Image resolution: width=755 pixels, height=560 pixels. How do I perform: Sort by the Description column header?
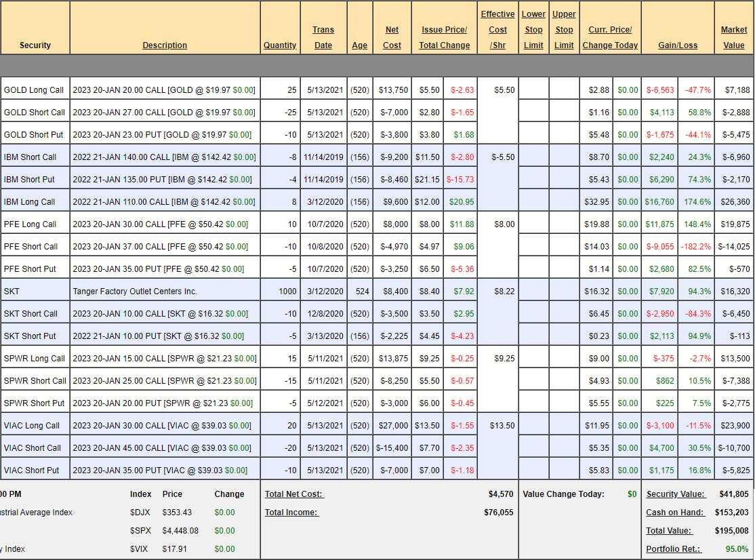tap(165, 45)
